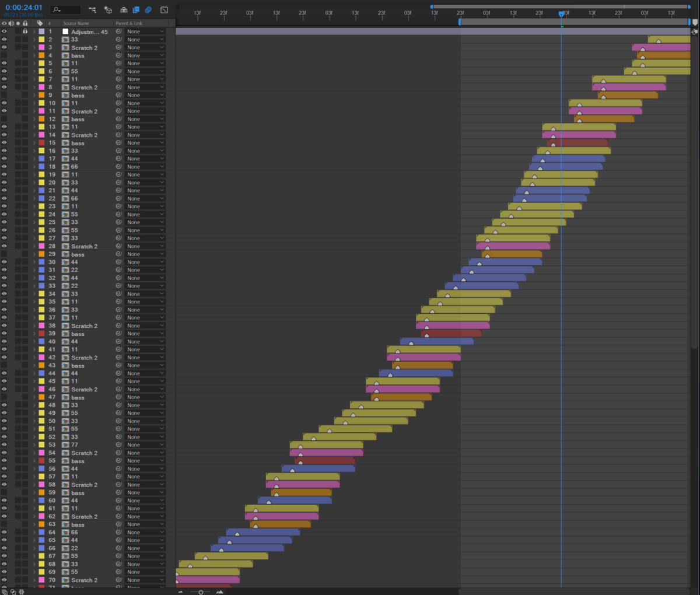700x595 pixels.
Task: Click the timeline zoom slider handle
Action: (x=201, y=592)
